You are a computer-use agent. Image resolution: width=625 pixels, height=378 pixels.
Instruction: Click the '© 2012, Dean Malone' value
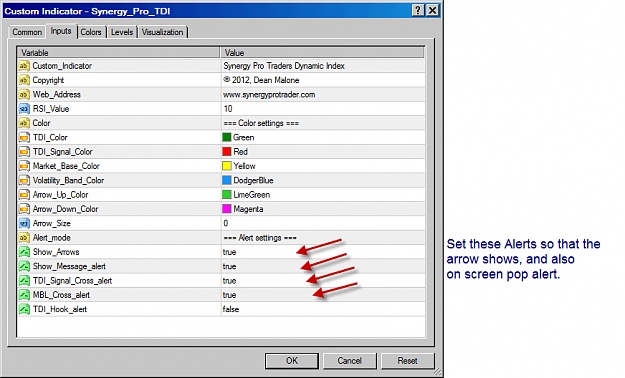[261, 80]
